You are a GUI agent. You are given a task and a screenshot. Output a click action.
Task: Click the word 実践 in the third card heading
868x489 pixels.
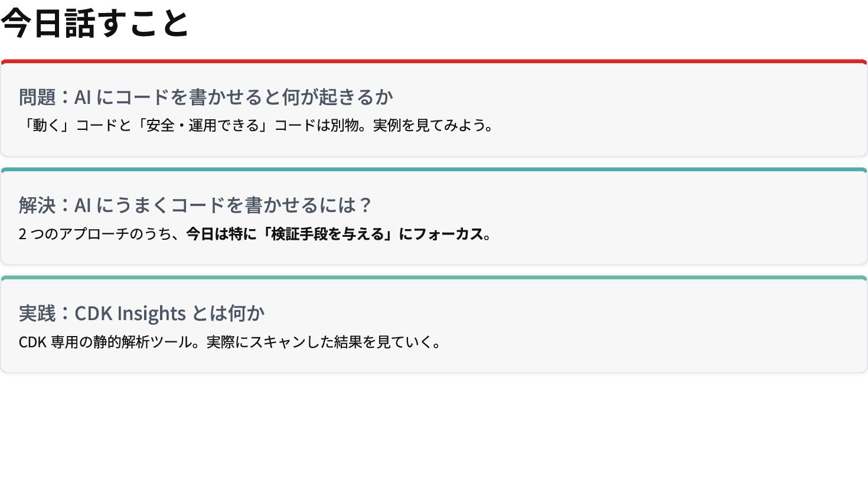[37, 313]
